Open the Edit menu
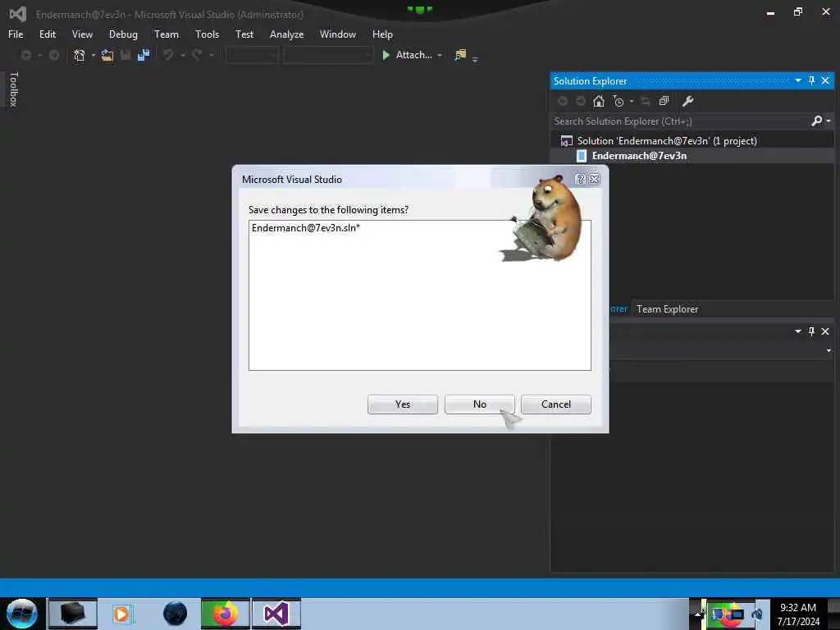Image resolution: width=840 pixels, height=630 pixels. tap(47, 34)
